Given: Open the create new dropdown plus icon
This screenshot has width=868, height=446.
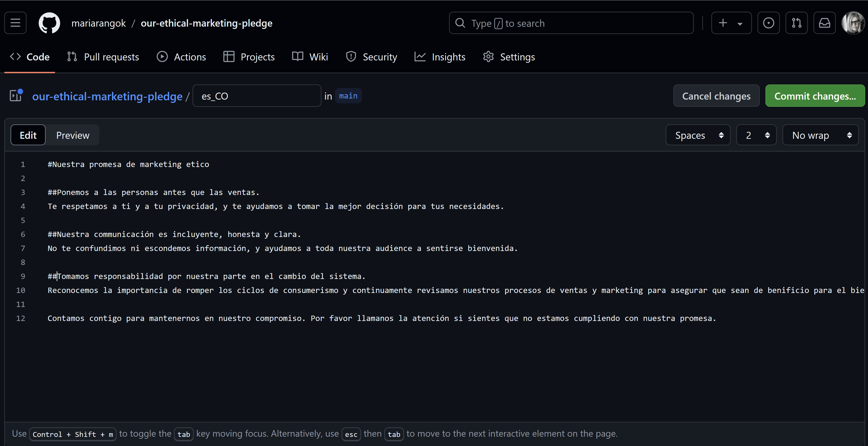Looking at the screenshot, I should 731,23.
